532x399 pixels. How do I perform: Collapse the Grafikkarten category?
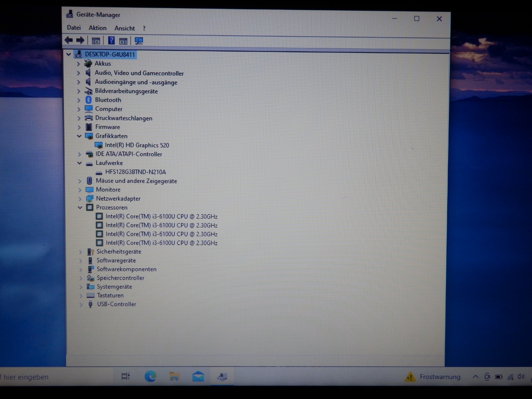[79, 136]
